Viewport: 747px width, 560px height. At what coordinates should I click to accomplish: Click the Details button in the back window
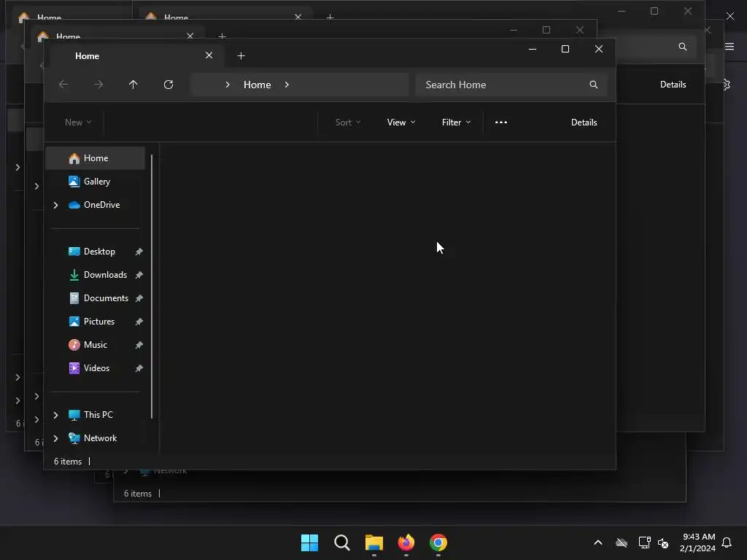pyautogui.click(x=673, y=85)
